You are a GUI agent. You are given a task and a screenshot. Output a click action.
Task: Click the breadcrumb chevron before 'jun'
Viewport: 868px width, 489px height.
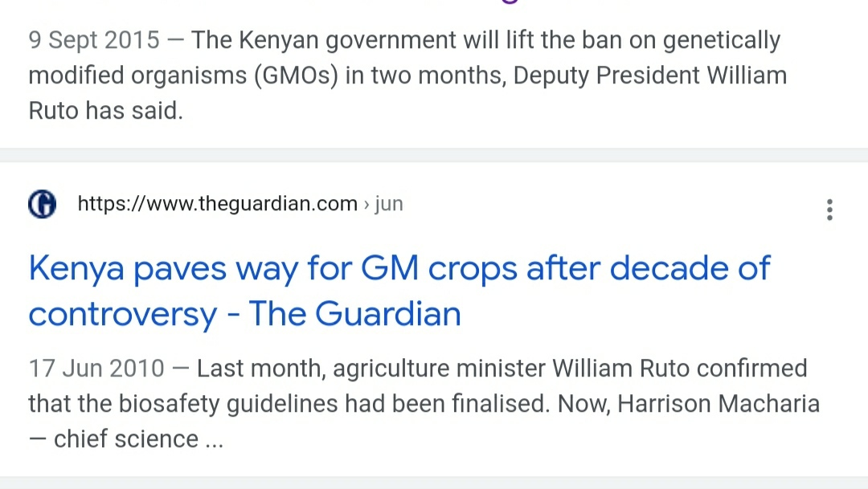(366, 204)
